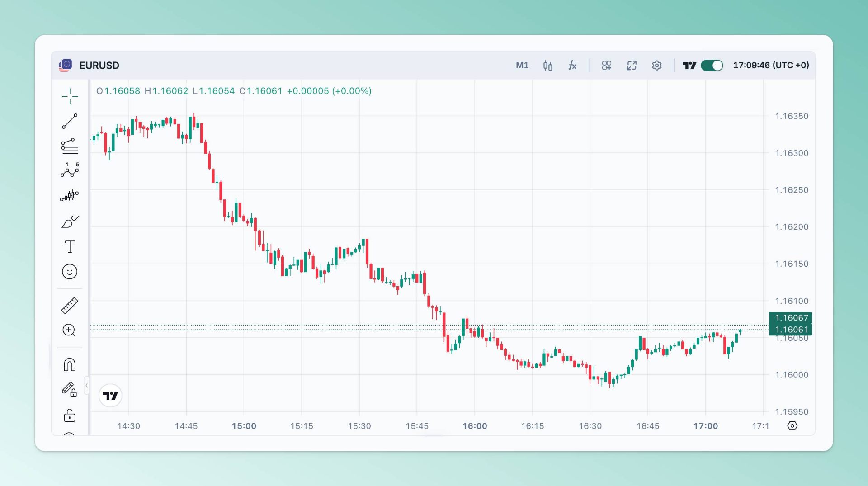Click the 1.16000 price axis label
Viewport: 868px width, 486px height.
[792, 375]
